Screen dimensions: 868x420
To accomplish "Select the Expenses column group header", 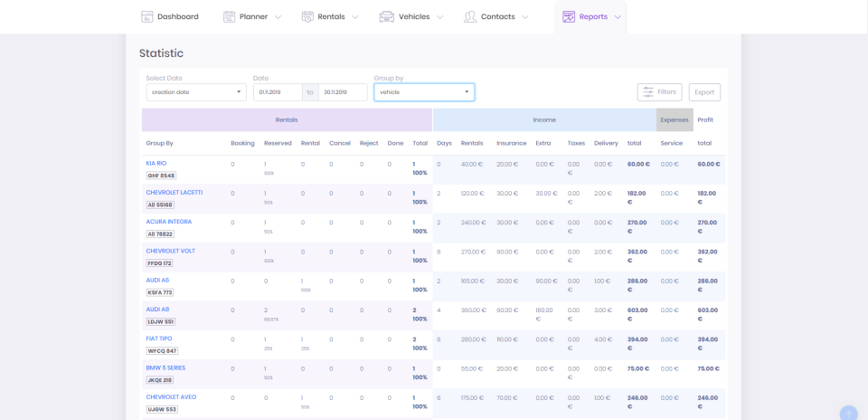I will tap(674, 119).
